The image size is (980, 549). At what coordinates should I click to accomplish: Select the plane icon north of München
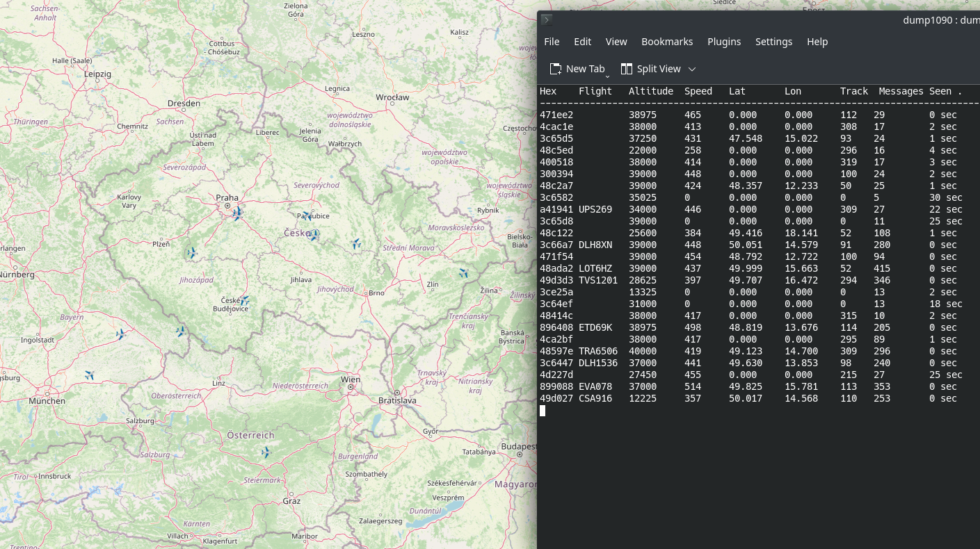click(89, 375)
